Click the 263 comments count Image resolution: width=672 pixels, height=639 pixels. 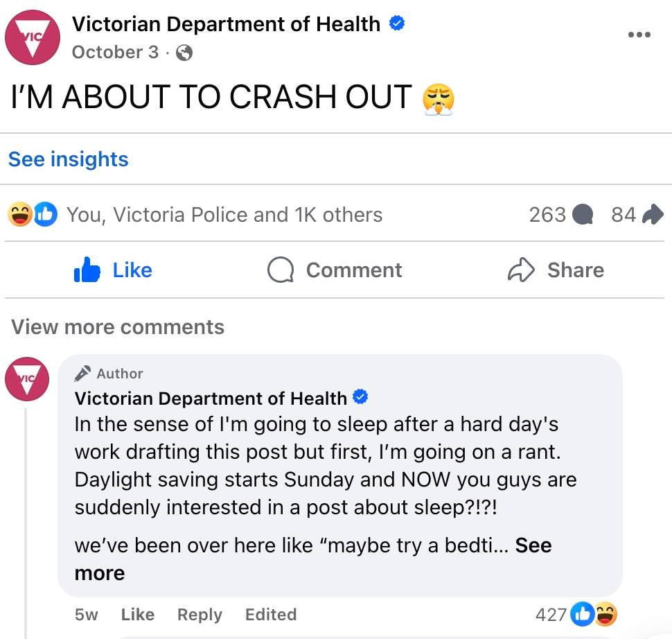(x=560, y=215)
